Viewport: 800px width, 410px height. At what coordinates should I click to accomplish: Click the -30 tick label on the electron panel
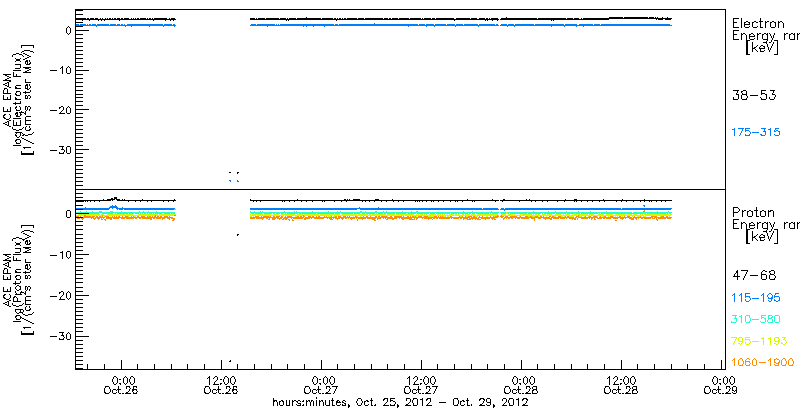[x=60, y=149]
